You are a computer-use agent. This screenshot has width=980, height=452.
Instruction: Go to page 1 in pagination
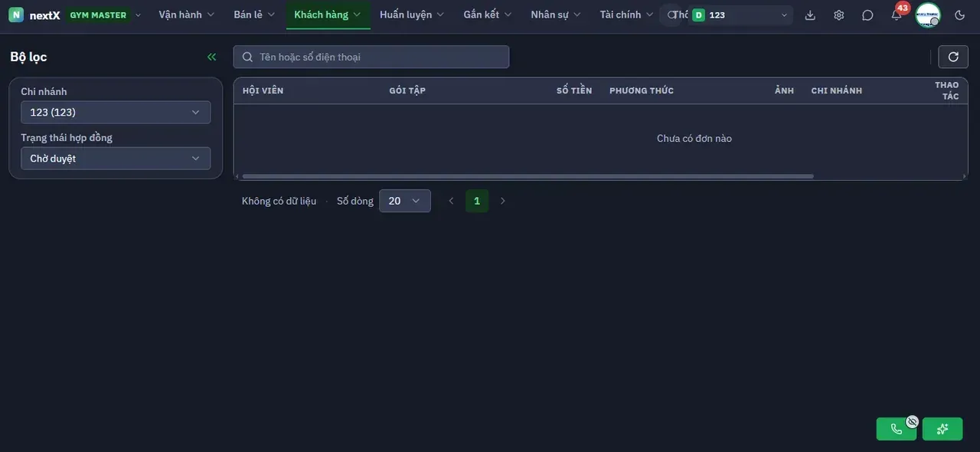click(x=477, y=201)
